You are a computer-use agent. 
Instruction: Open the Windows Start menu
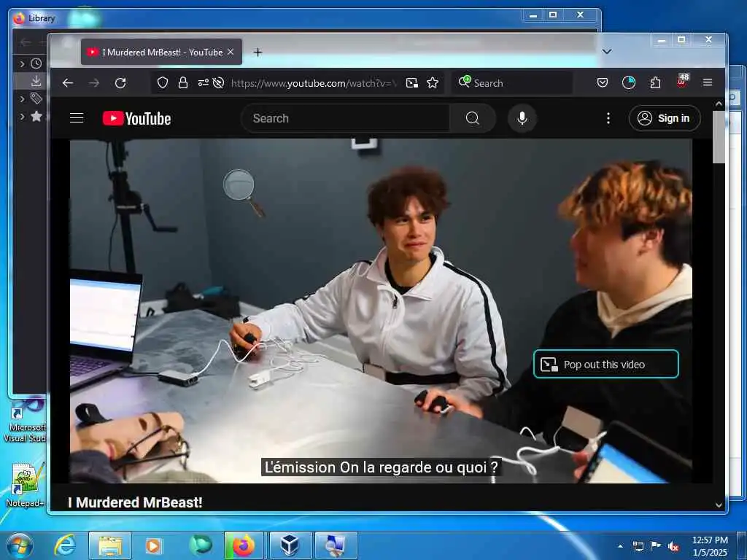(x=20, y=545)
